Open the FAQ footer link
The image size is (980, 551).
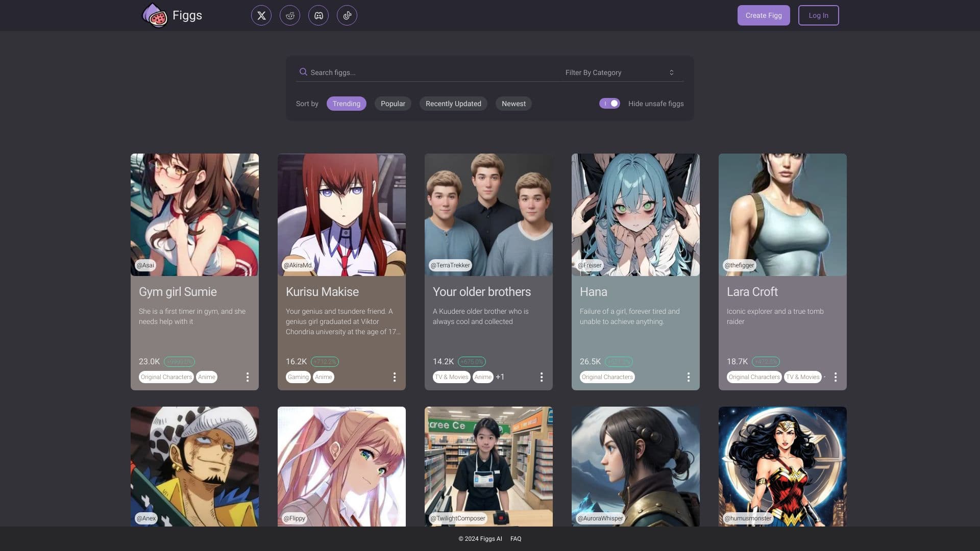point(516,539)
